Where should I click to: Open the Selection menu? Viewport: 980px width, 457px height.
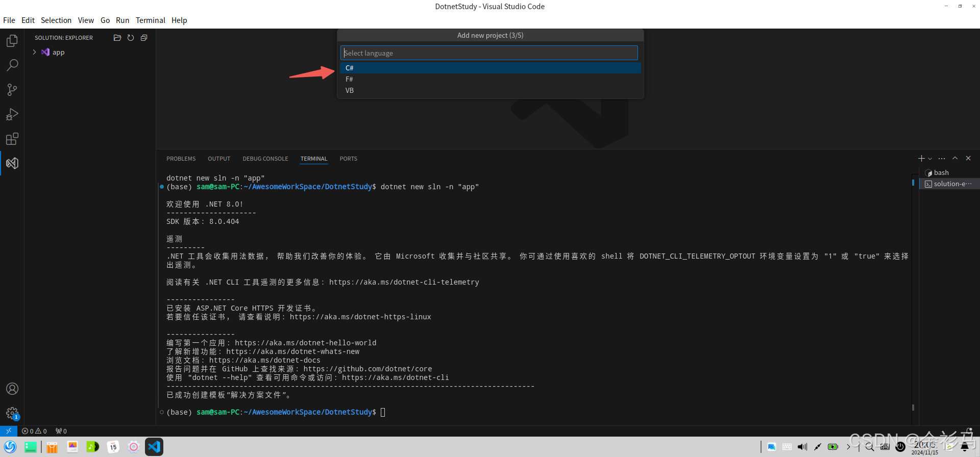coord(56,20)
